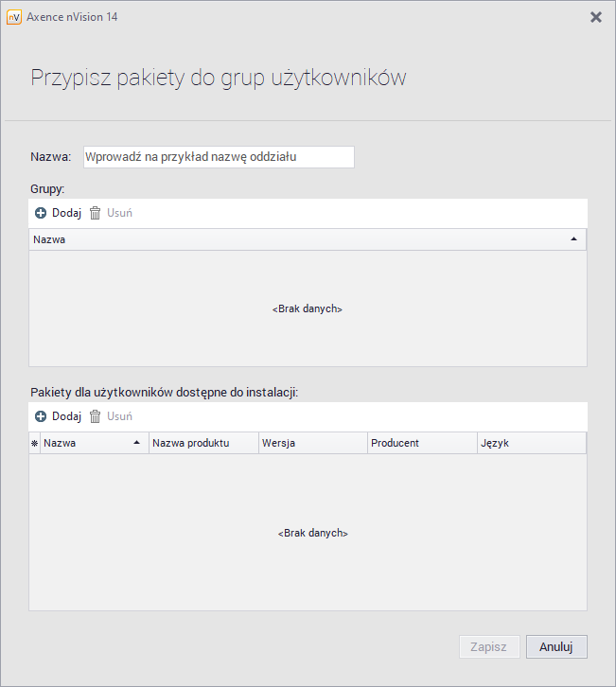Sort packages by Język column

point(532,443)
